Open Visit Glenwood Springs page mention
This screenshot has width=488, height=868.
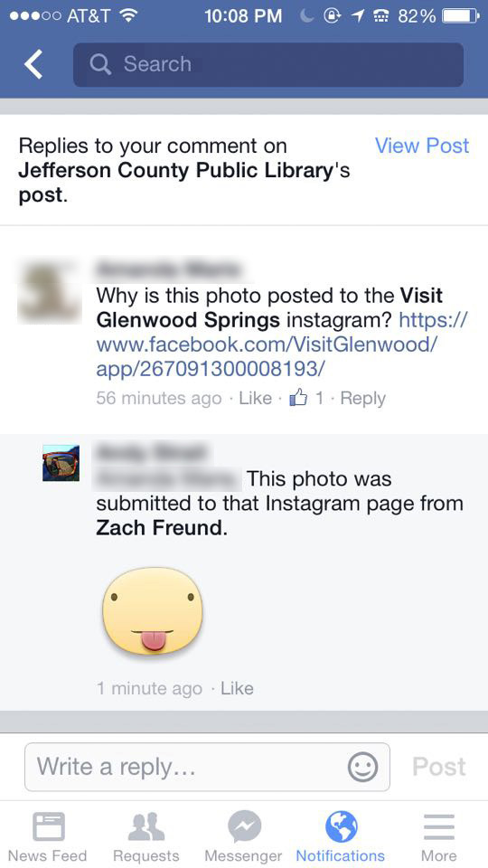coord(269,307)
